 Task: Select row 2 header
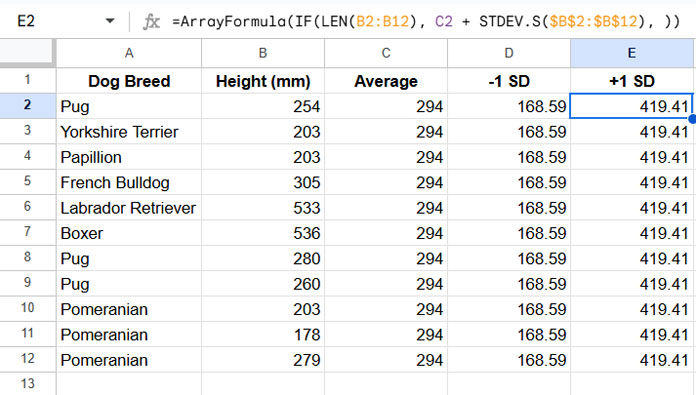28,106
